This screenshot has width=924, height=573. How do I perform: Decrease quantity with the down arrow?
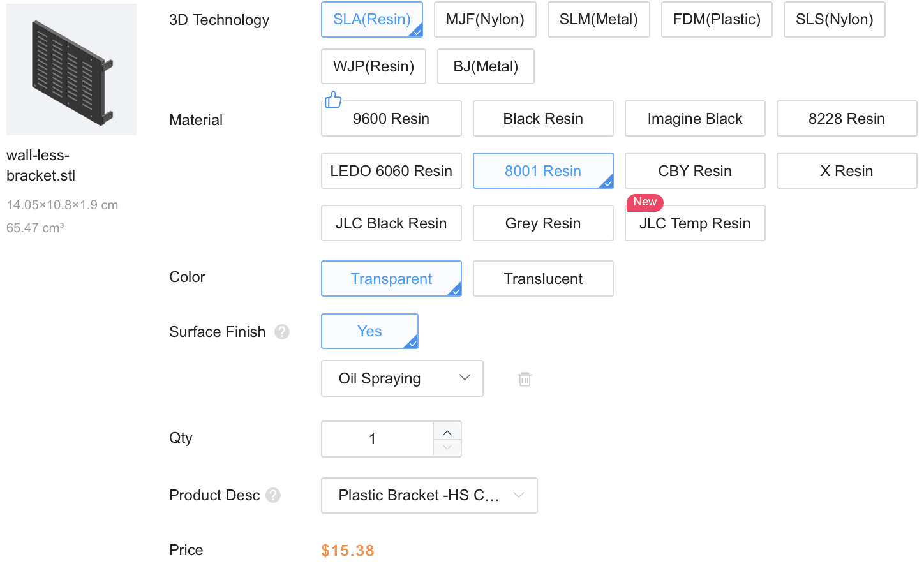click(x=447, y=447)
